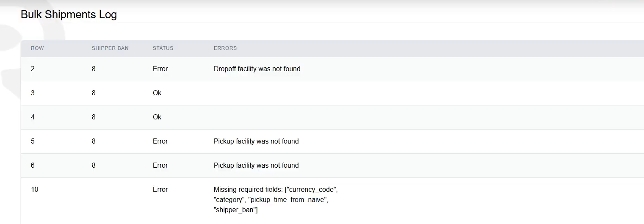The image size is (644, 224).
Task: Click Pickup facility error in row 5
Action: coord(256,141)
